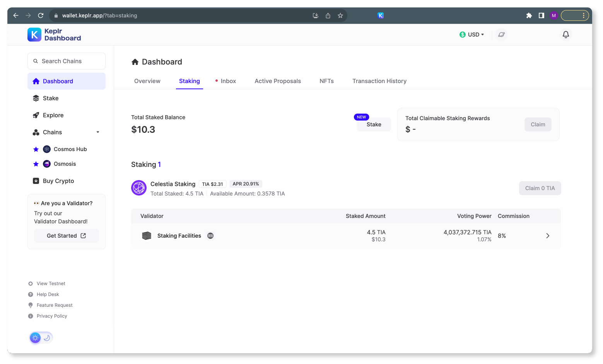This screenshot has height=364, width=603.
Task: Open USD currency dropdown
Action: click(472, 35)
